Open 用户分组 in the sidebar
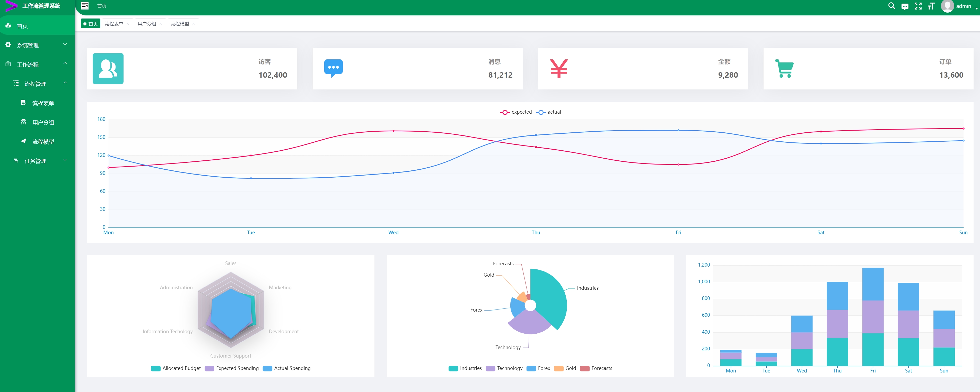The width and height of the screenshot is (980, 392). [x=37, y=122]
